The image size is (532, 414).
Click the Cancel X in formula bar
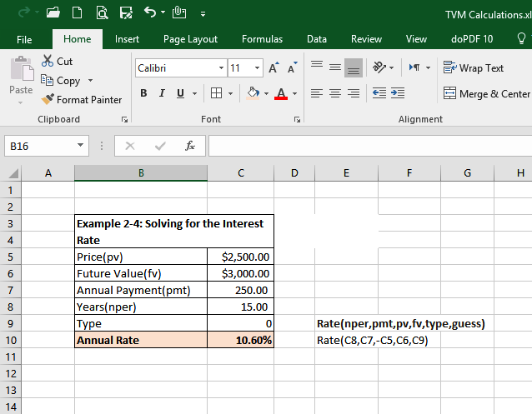point(130,146)
